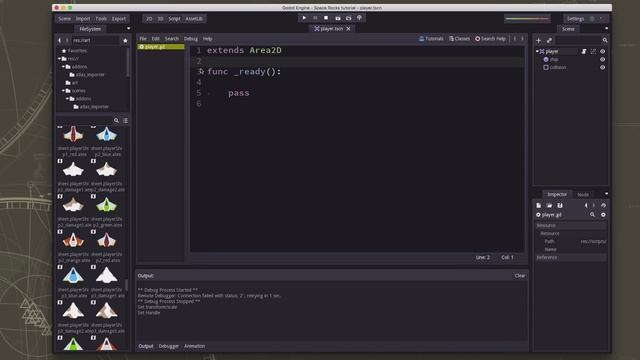The height and width of the screenshot is (360, 640).
Task: Open the Settings dropdown arrow
Action: pyautogui.click(x=601, y=18)
